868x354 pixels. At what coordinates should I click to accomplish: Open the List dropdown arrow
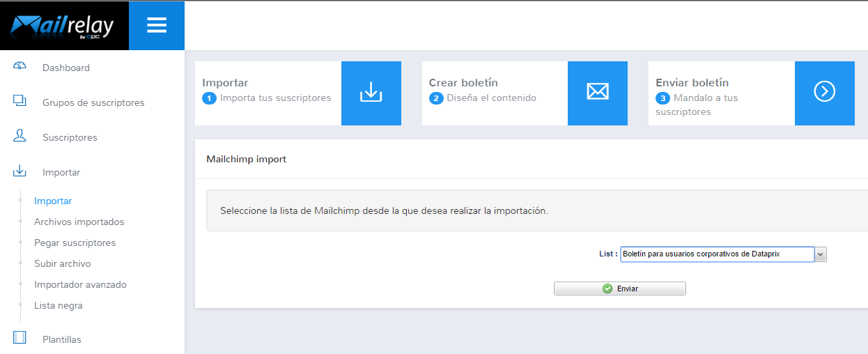pyautogui.click(x=821, y=254)
